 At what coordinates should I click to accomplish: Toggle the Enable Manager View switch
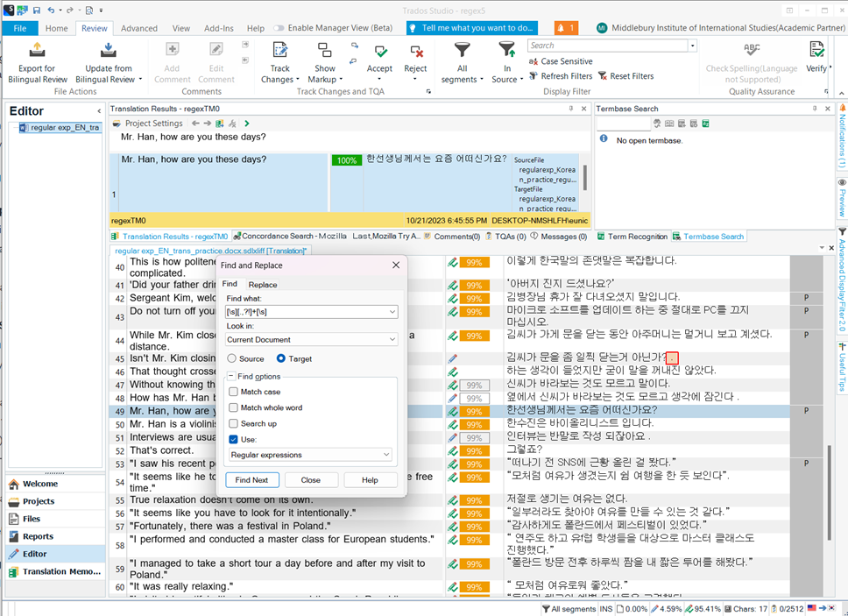pos(279,28)
